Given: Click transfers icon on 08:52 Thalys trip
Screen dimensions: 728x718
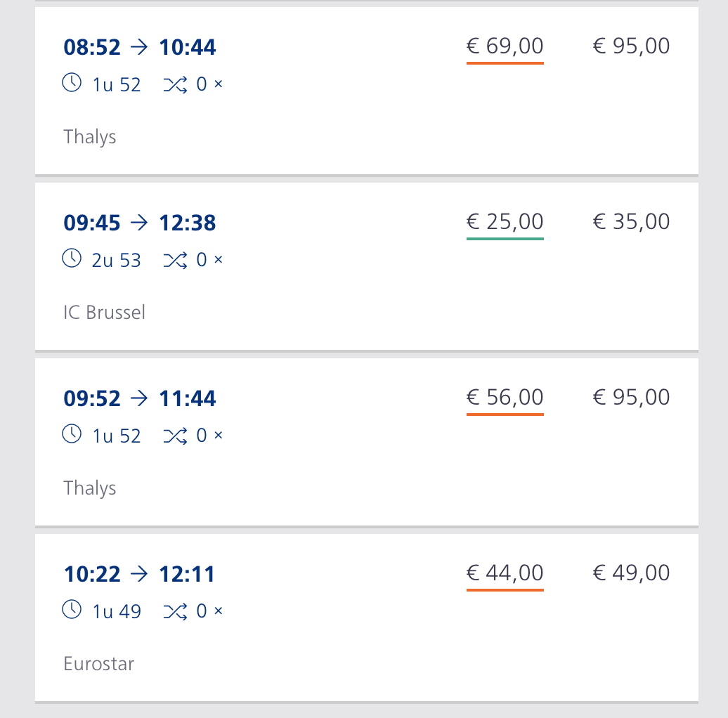Looking at the screenshot, I should click(174, 84).
